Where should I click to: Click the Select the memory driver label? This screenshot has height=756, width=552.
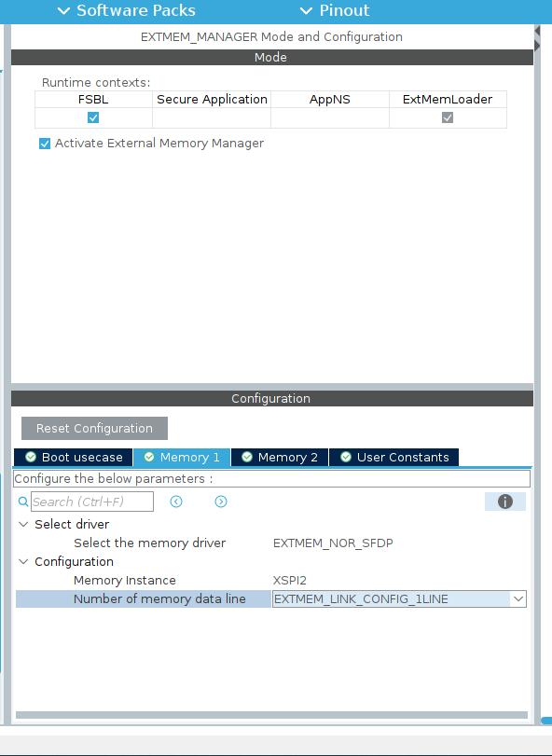pyautogui.click(x=149, y=543)
